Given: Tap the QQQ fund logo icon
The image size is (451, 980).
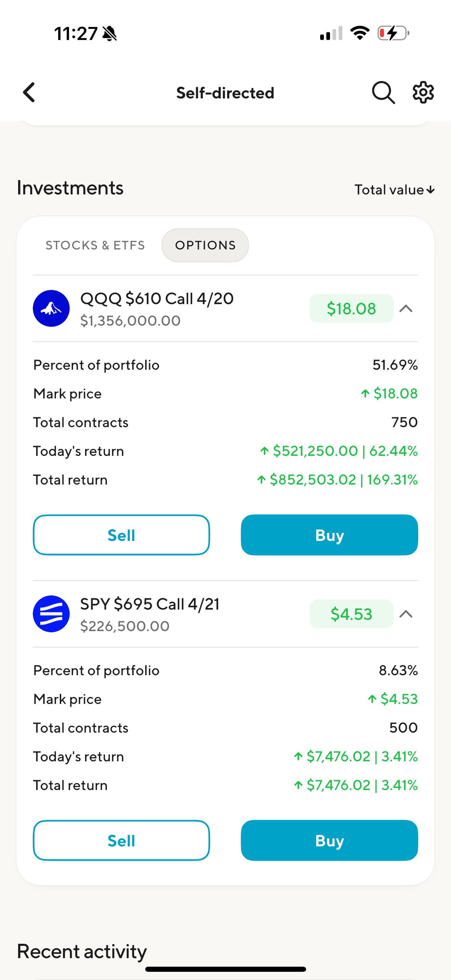Looking at the screenshot, I should tap(51, 308).
